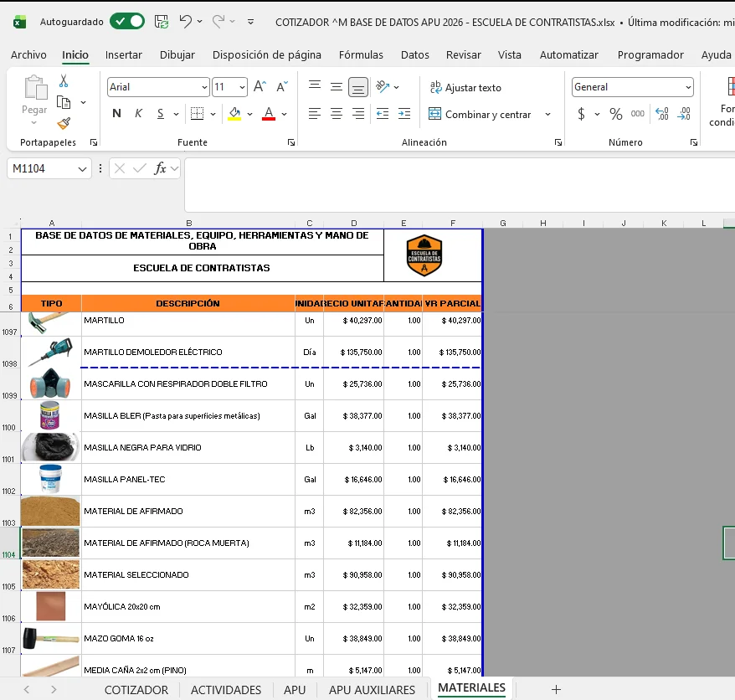The height and width of the screenshot is (700, 735).
Task: Open the Archivo menu
Action: (28, 55)
